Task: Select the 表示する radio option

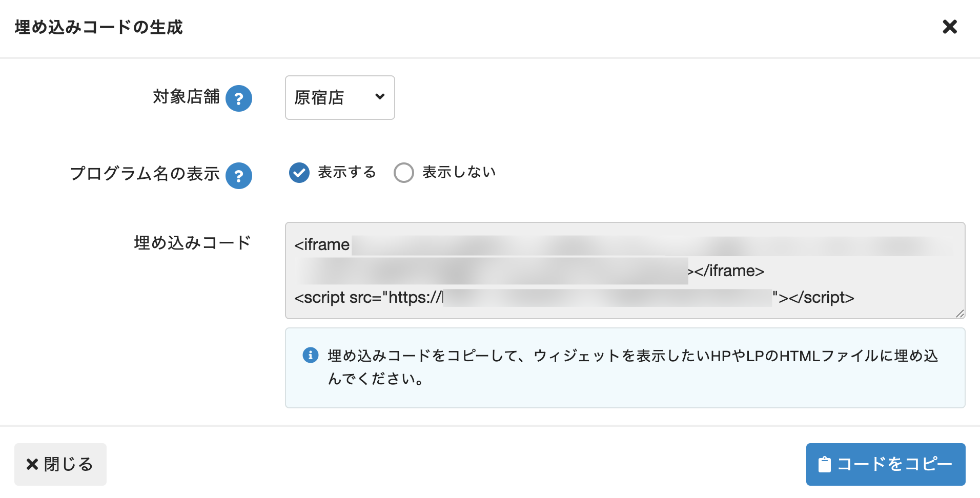Action: point(299,173)
